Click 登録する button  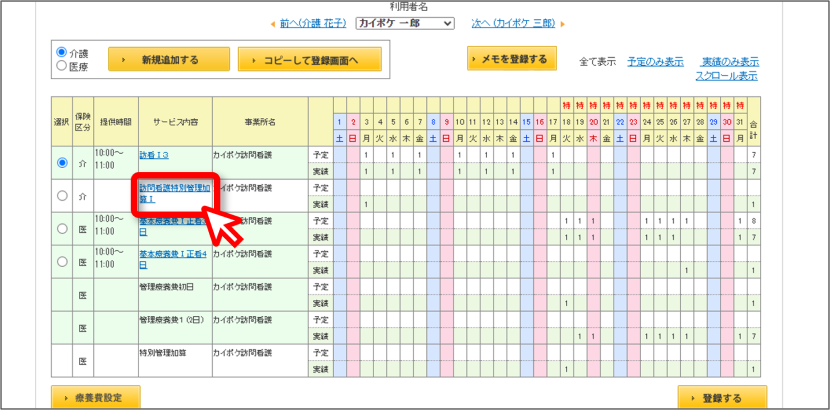click(x=722, y=398)
